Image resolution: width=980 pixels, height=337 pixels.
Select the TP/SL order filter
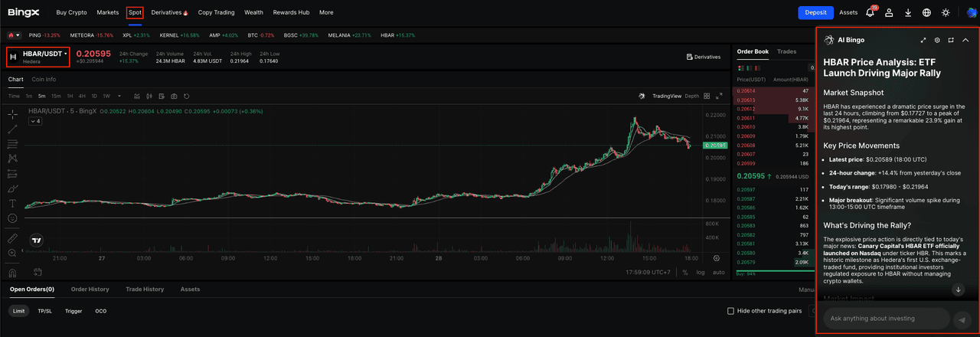tap(45, 311)
